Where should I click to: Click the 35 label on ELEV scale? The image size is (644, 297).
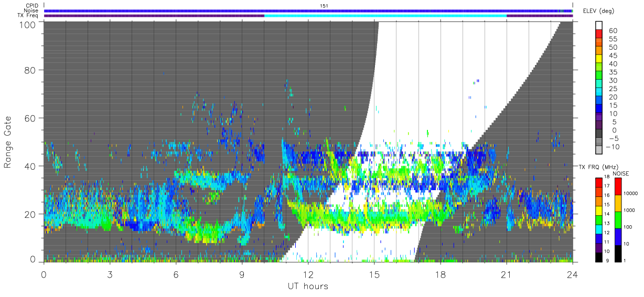pyautogui.click(x=612, y=72)
